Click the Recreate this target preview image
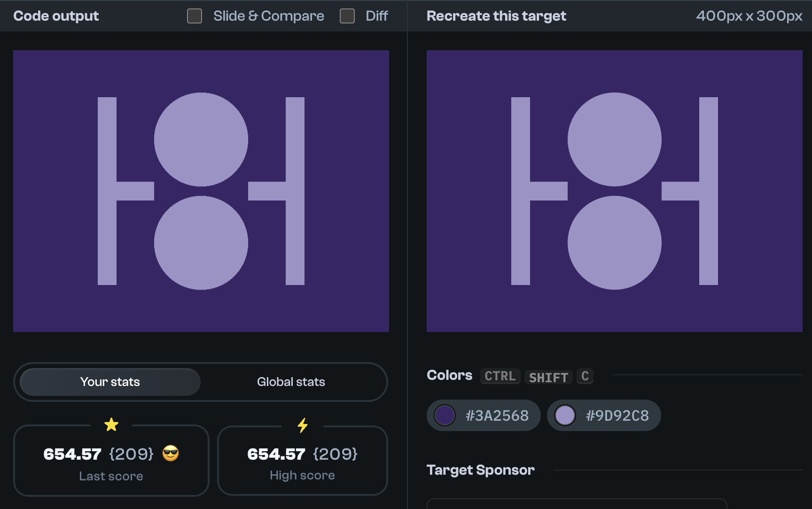Image resolution: width=812 pixels, height=509 pixels. click(x=614, y=191)
